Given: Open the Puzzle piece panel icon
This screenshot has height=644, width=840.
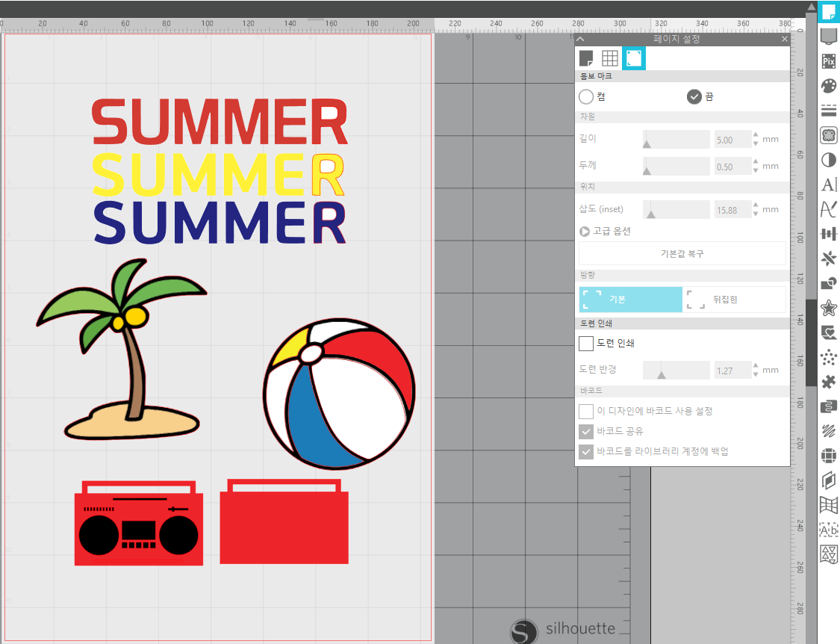Looking at the screenshot, I should pyautogui.click(x=828, y=382).
